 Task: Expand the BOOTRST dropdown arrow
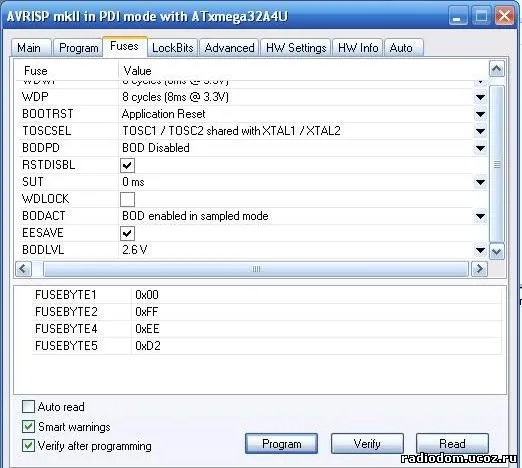tap(480, 114)
